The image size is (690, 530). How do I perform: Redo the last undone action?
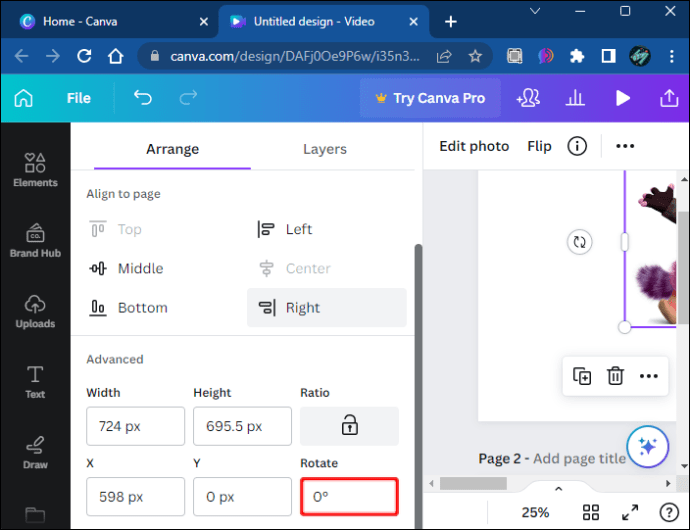188,98
